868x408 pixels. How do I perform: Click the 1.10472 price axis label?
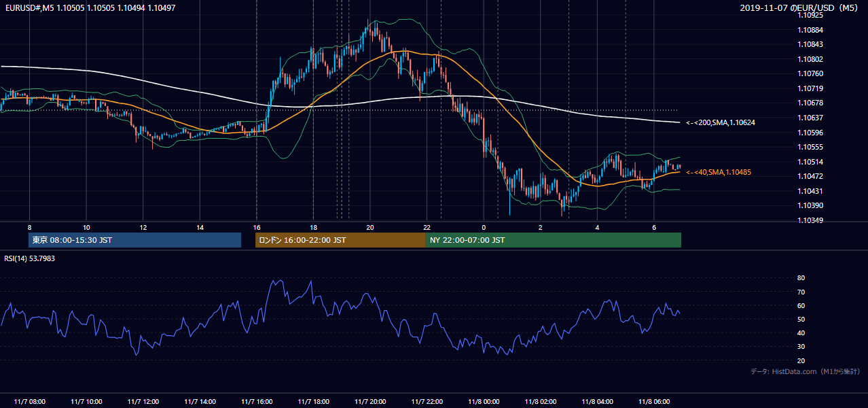pos(810,176)
